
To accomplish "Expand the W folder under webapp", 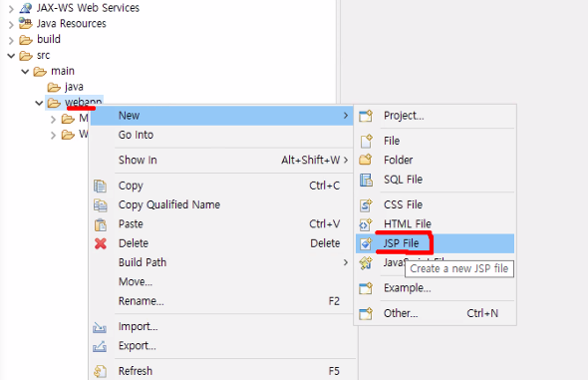I will 53,135.
